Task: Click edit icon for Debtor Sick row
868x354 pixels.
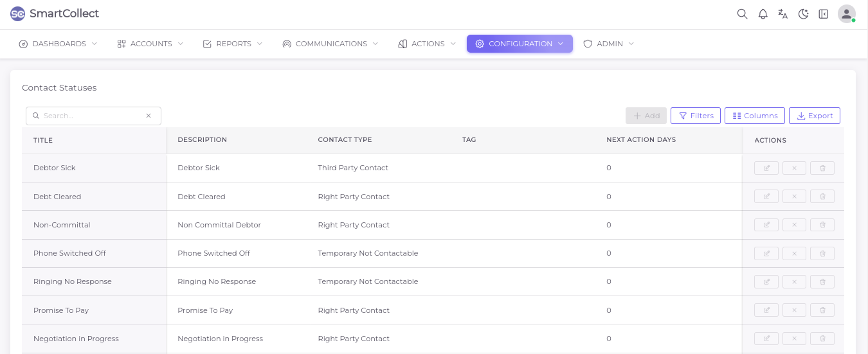Action: coord(766,168)
